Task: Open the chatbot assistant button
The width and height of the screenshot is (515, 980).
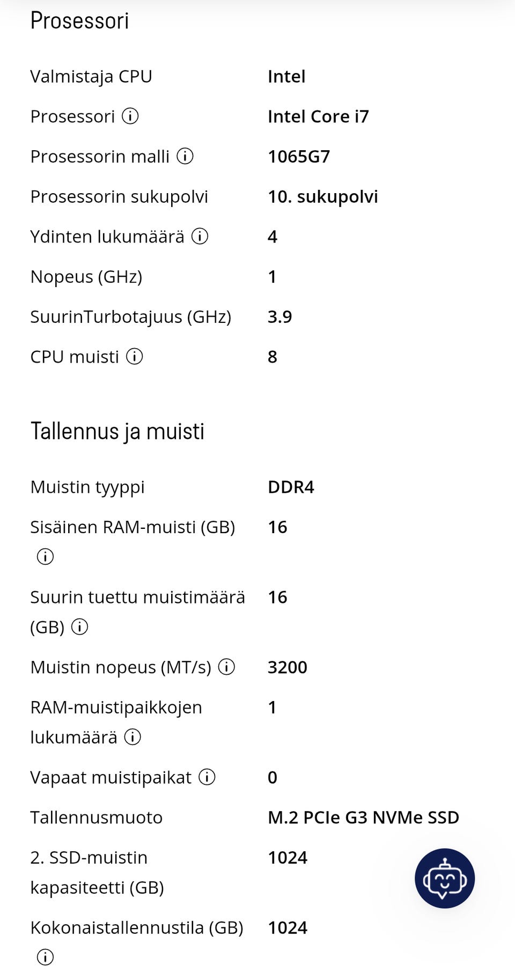Action: click(444, 878)
